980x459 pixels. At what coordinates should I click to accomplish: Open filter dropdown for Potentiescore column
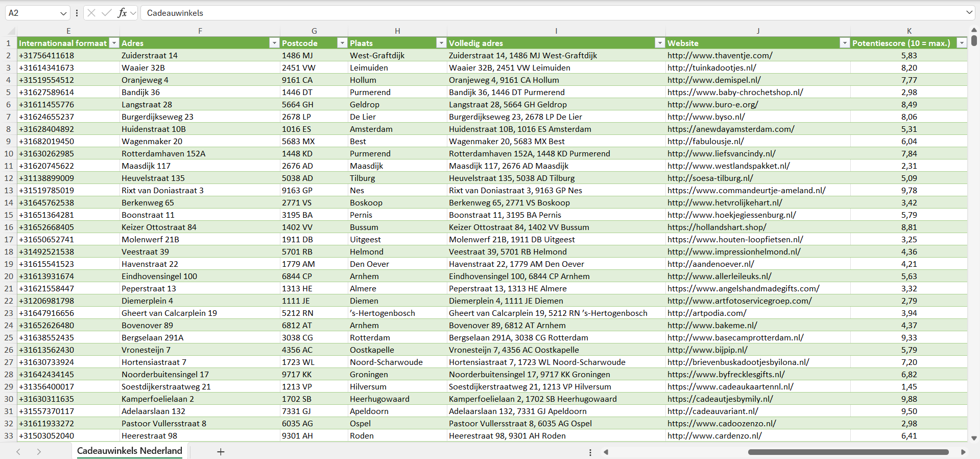coord(962,43)
